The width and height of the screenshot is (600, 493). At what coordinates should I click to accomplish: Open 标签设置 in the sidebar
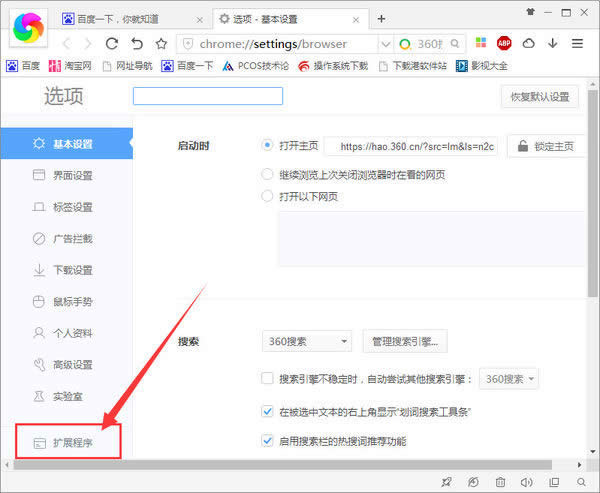67,207
